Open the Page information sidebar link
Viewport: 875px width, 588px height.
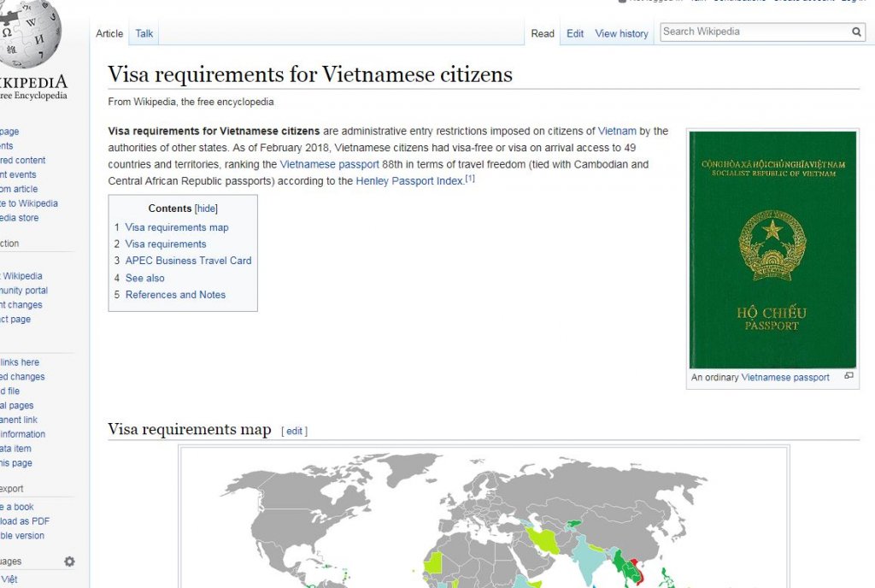click(x=23, y=434)
